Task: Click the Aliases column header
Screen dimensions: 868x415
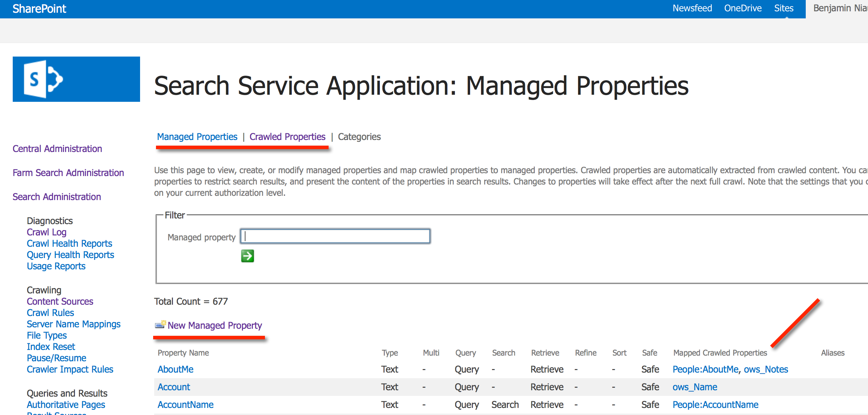Action: pos(833,353)
